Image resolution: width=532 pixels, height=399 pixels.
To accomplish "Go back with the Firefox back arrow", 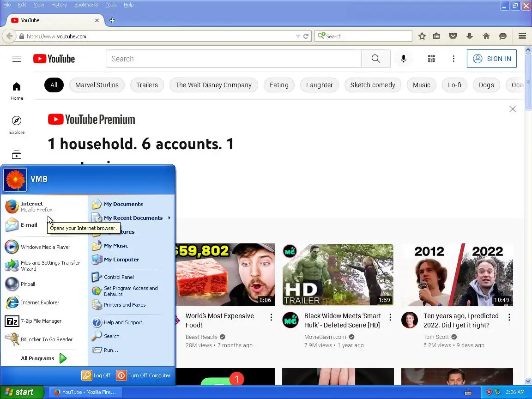I will pos(9,36).
